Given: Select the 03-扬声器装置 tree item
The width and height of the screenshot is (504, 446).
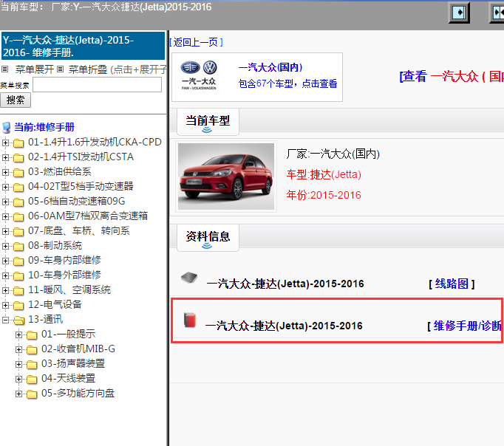Looking at the screenshot, I should coord(73,363).
